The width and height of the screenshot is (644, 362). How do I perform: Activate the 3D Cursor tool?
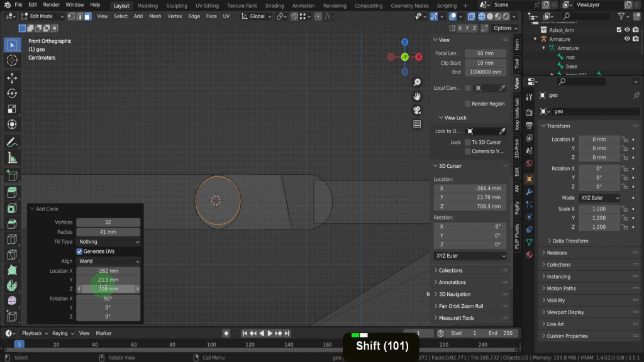(11, 60)
